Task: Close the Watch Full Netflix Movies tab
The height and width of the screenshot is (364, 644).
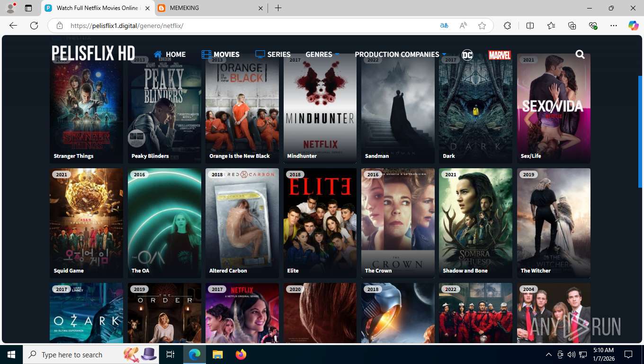Action: [147, 8]
